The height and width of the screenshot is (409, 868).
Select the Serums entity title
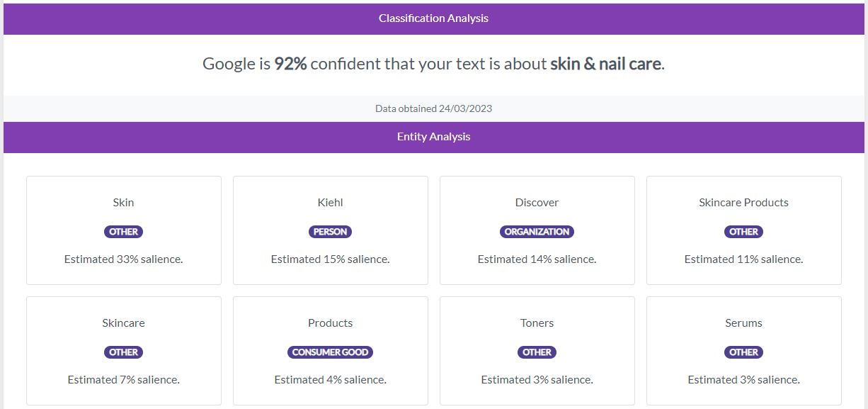pyautogui.click(x=744, y=323)
